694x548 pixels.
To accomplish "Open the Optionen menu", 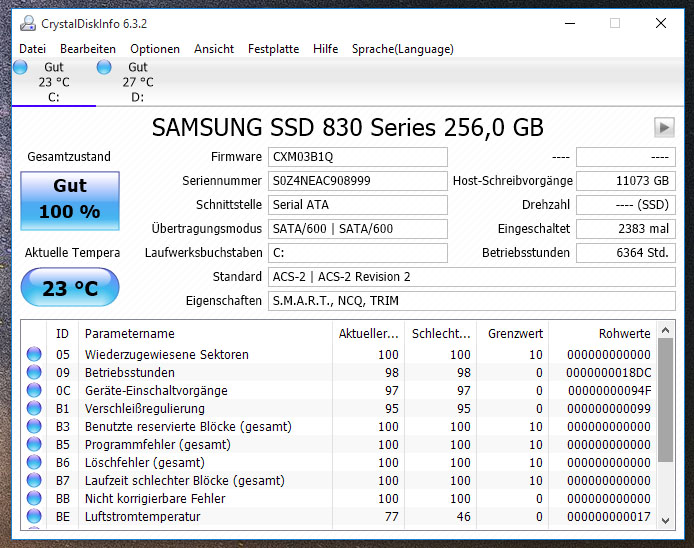I will tap(155, 49).
